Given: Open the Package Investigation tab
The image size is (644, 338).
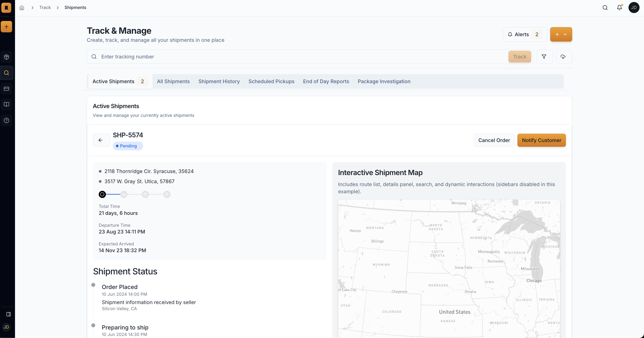Looking at the screenshot, I should [384, 81].
